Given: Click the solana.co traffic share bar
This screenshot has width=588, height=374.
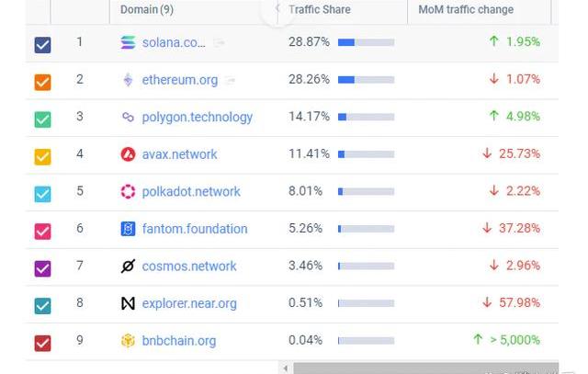Looking at the screenshot, I should [x=366, y=42].
